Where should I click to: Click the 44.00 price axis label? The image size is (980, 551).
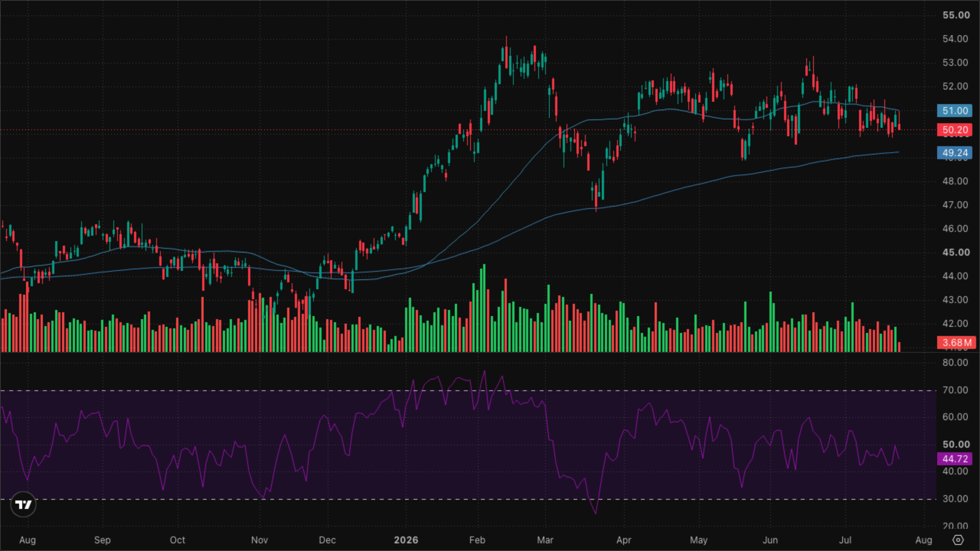pyautogui.click(x=955, y=276)
